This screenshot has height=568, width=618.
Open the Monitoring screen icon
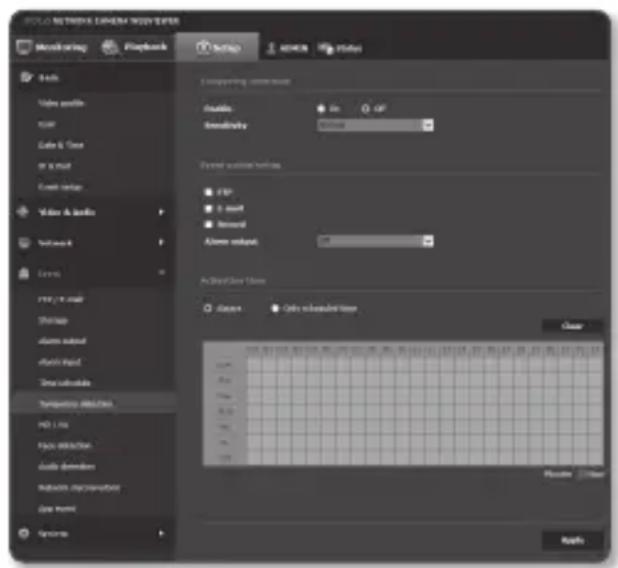tap(24, 47)
